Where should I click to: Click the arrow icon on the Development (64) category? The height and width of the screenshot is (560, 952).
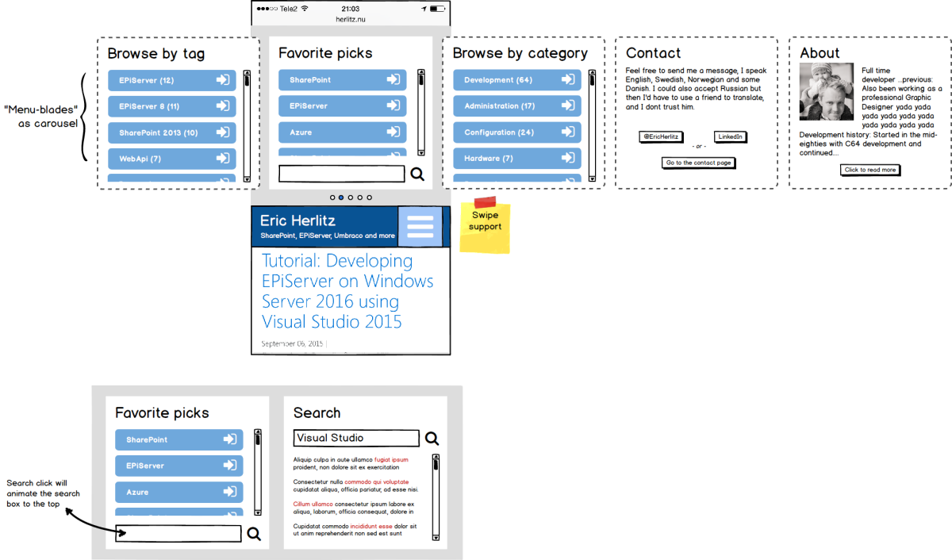pyautogui.click(x=568, y=80)
